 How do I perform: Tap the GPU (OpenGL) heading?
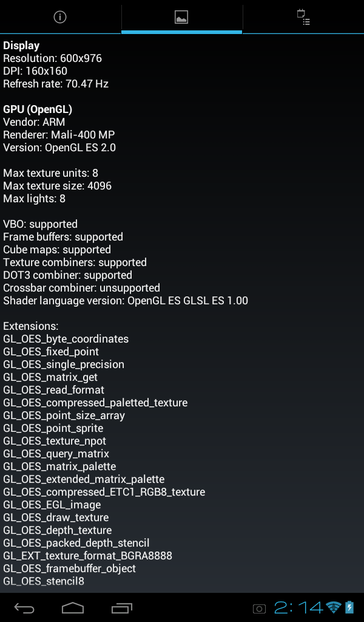tap(38, 109)
